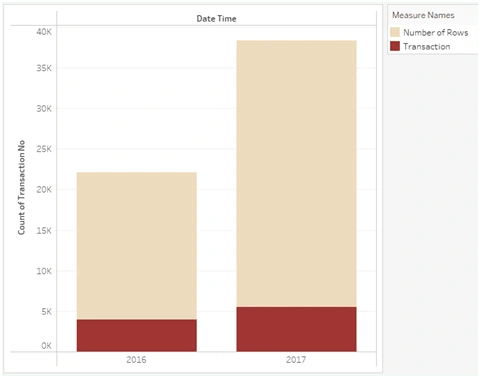Click the 20K y-axis tick label
Screen dimensions: 480x378
(x=44, y=189)
